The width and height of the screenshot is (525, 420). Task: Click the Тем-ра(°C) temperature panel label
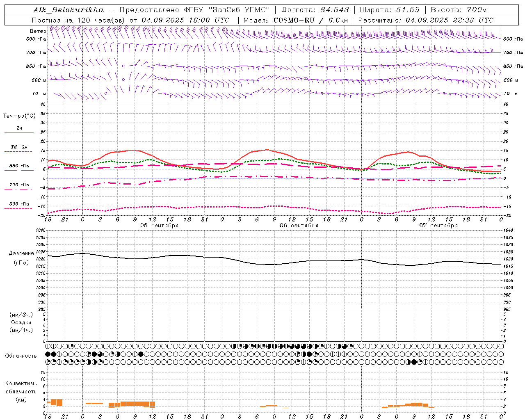click(x=19, y=116)
